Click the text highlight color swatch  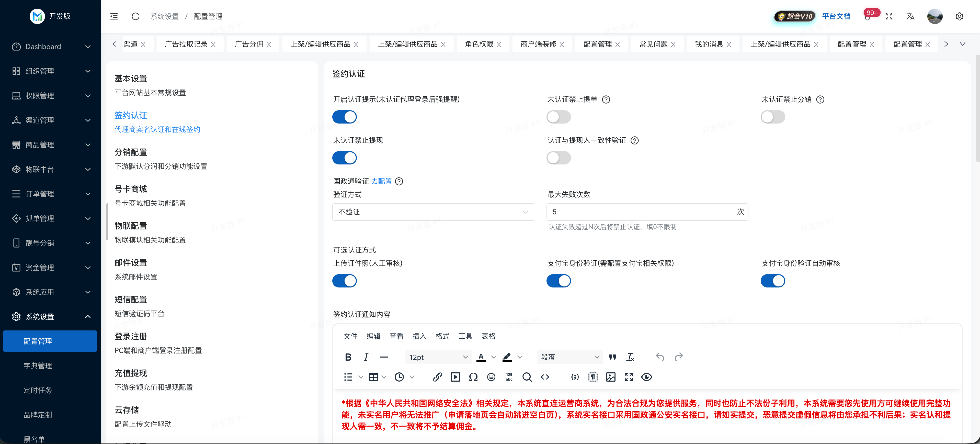[506, 357]
